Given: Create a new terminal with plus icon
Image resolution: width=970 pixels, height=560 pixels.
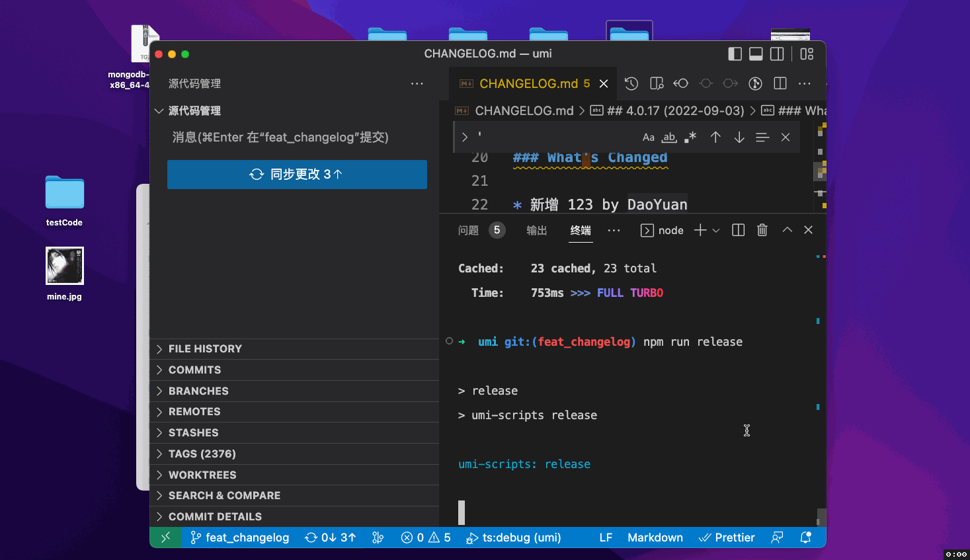Looking at the screenshot, I should tap(700, 230).
